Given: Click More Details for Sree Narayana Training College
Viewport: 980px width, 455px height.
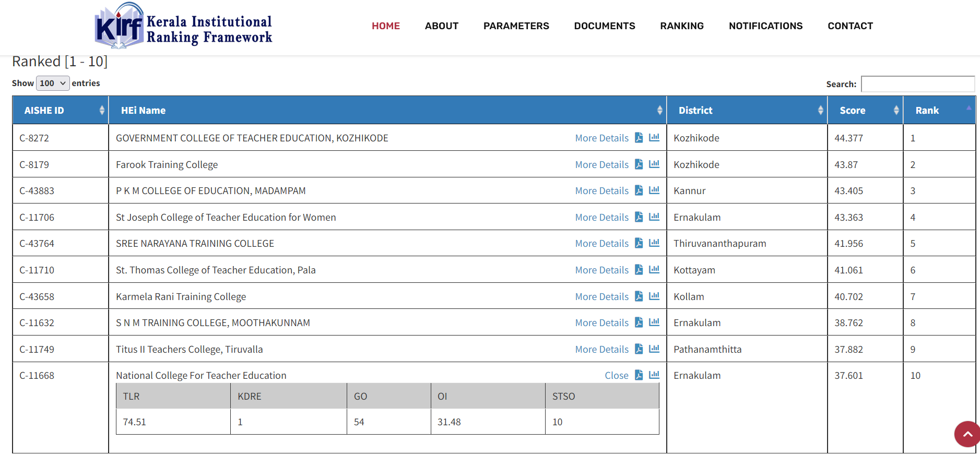Looking at the screenshot, I should click(602, 243).
